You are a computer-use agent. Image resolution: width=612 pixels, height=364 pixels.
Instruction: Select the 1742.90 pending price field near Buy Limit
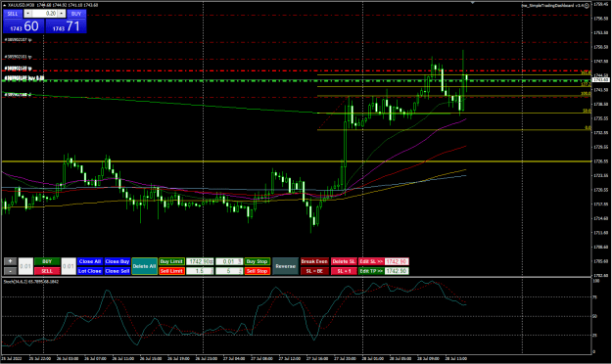pyautogui.click(x=200, y=261)
